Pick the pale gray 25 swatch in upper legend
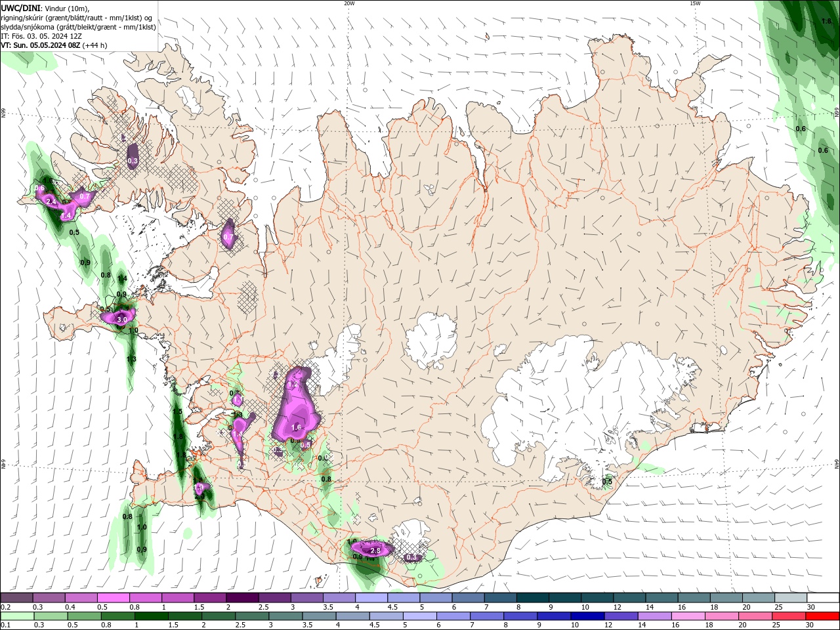Viewport: 840px width, 630px height. coord(791,598)
